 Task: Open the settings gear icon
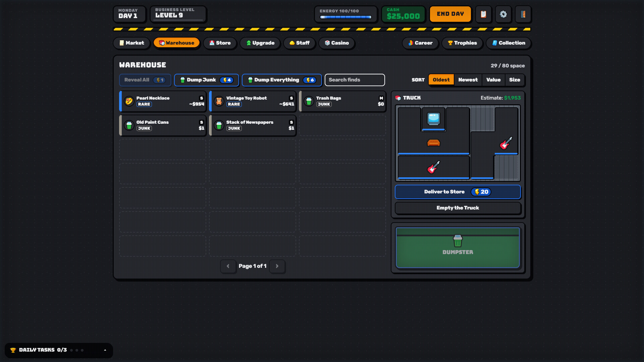coord(503,14)
